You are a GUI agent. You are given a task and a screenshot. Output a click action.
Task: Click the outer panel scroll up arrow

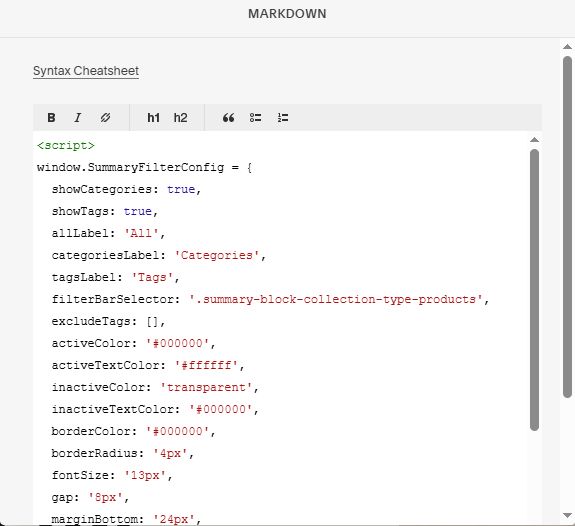tap(567, 47)
